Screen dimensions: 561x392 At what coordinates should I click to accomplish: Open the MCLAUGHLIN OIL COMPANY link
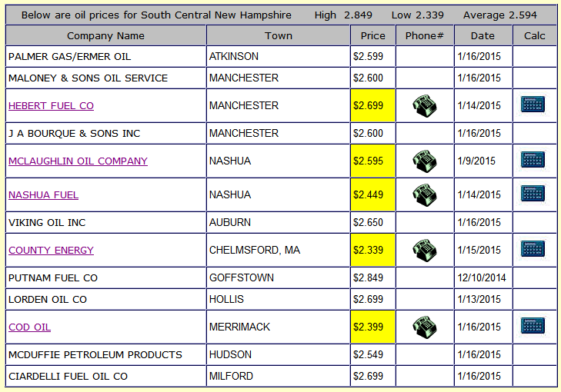click(x=78, y=161)
